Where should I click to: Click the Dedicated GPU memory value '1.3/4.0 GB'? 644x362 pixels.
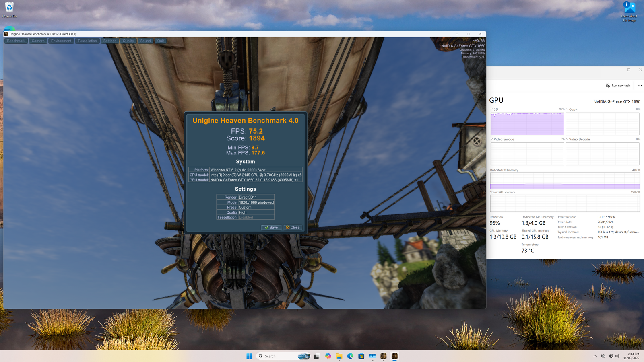[534, 223]
